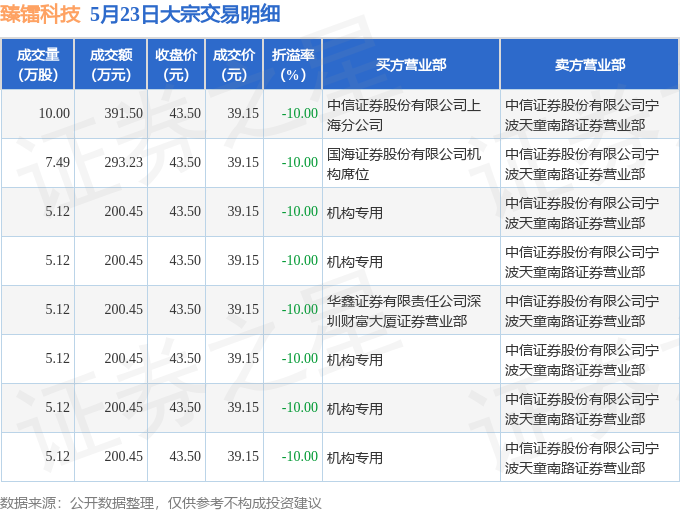Select the 收盘价(元) column header

(176, 65)
